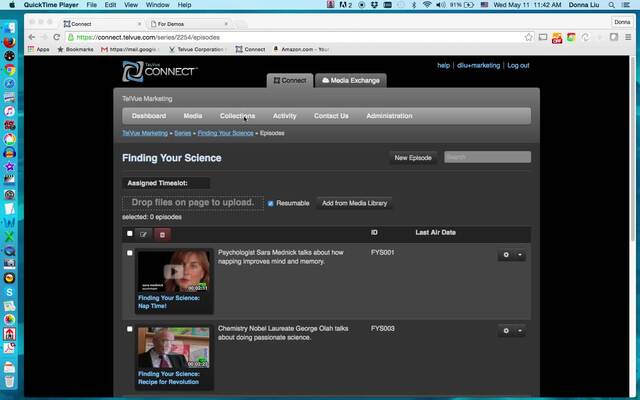Image resolution: width=640 pixels, height=400 pixels.
Task: Switch to the Media Exchange tab
Action: (351, 80)
